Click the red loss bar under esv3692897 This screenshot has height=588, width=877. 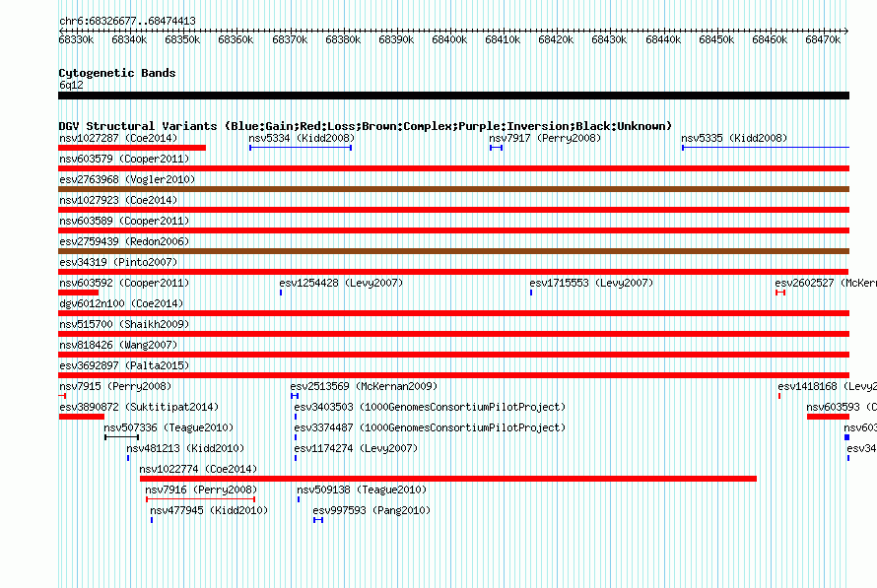coord(453,375)
